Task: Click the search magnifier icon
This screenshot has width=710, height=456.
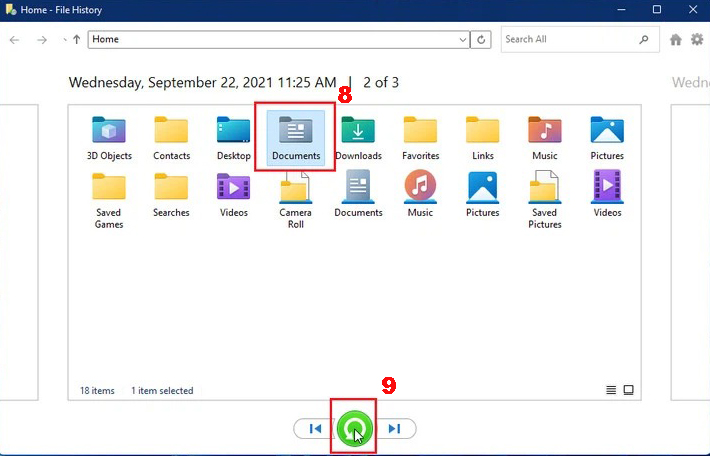Action: [643, 39]
